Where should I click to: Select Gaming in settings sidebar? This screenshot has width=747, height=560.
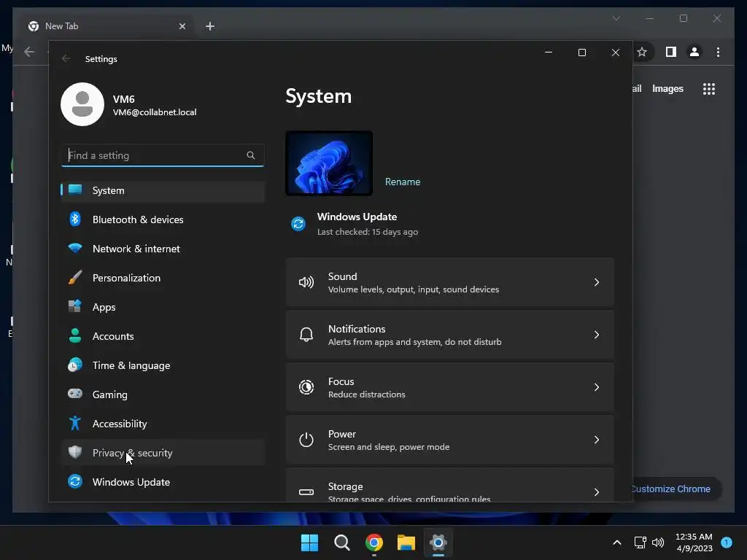(x=163, y=394)
